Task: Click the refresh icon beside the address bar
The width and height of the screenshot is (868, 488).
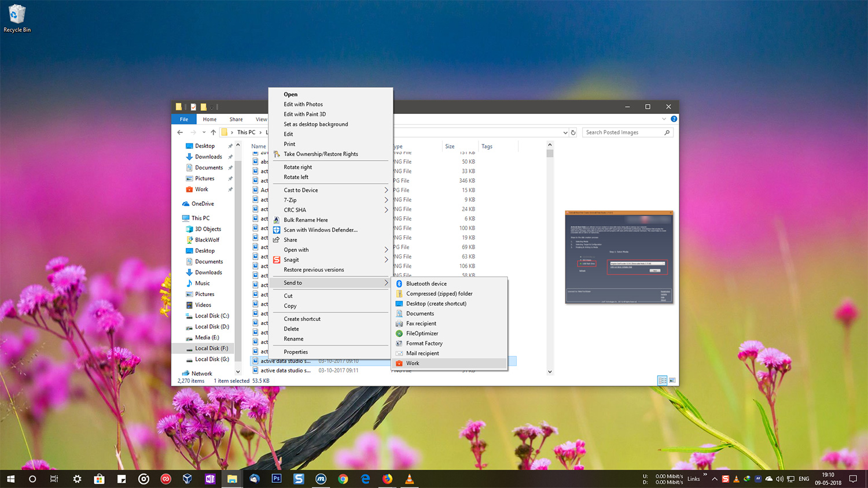Action: tap(573, 132)
